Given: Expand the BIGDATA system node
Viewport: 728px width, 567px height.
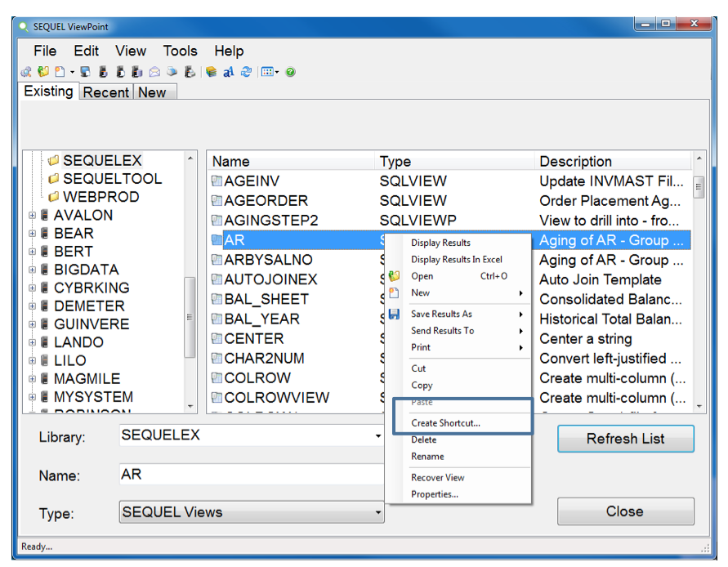Looking at the screenshot, I should 32,270.
